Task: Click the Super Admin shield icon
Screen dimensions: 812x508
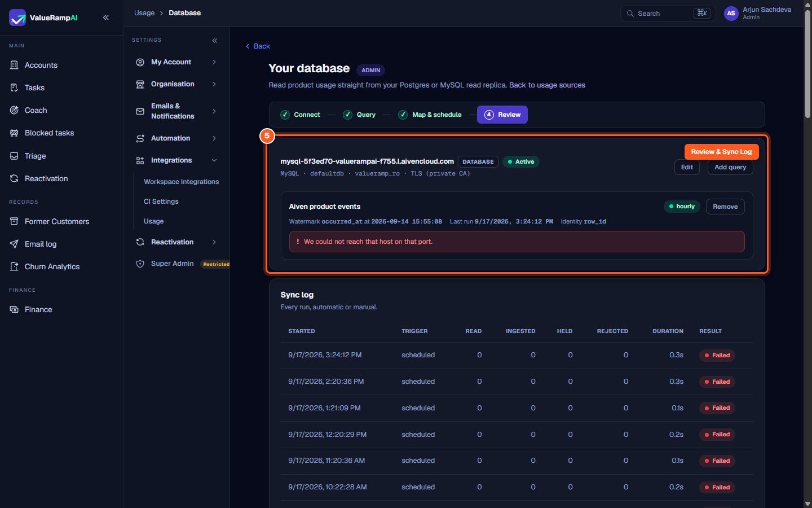Action: click(x=140, y=264)
